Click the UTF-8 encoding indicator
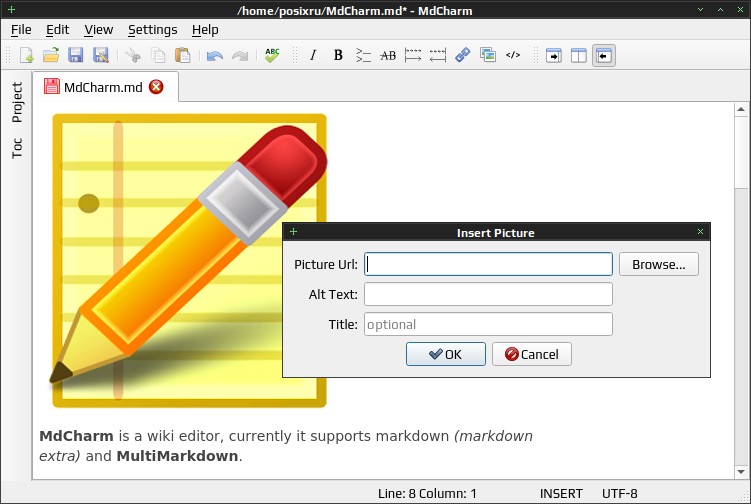Screen dimensions: 751x504 click(x=619, y=493)
